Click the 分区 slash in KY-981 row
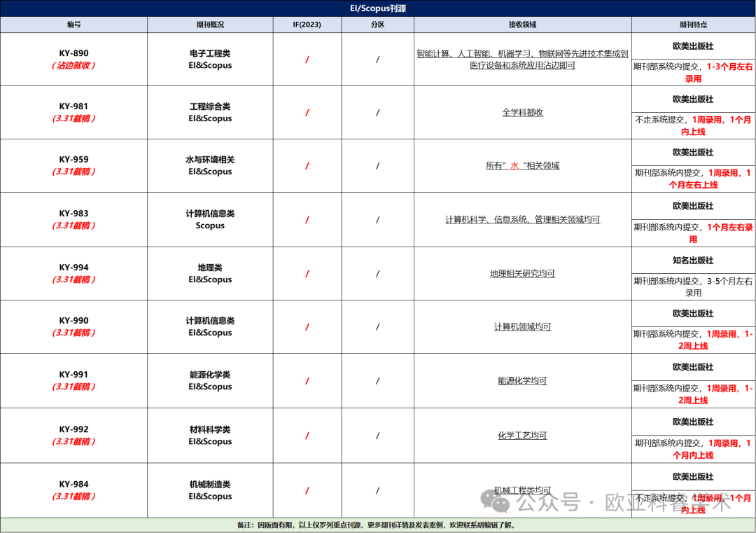The image size is (756, 533). tap(377, 112)
